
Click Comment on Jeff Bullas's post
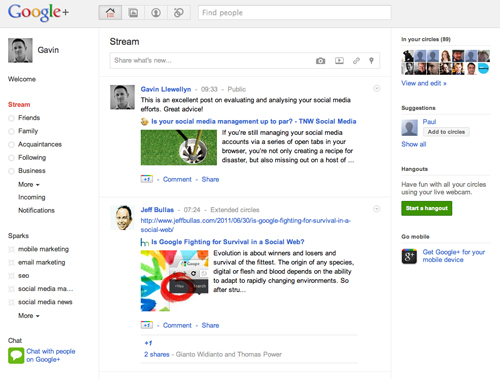tap(177, 325)
